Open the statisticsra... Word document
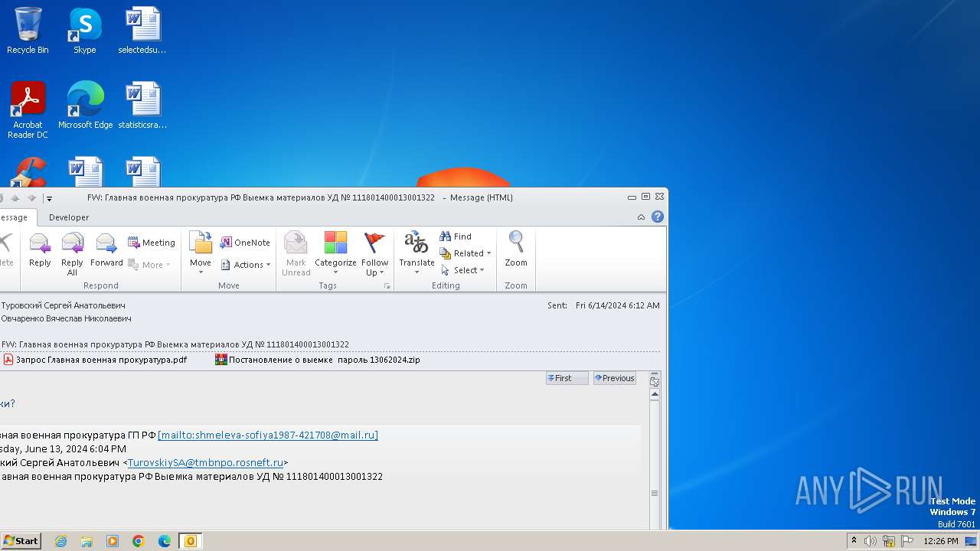Viewport: 980px width, 551px height. click(x=142, y=106)
